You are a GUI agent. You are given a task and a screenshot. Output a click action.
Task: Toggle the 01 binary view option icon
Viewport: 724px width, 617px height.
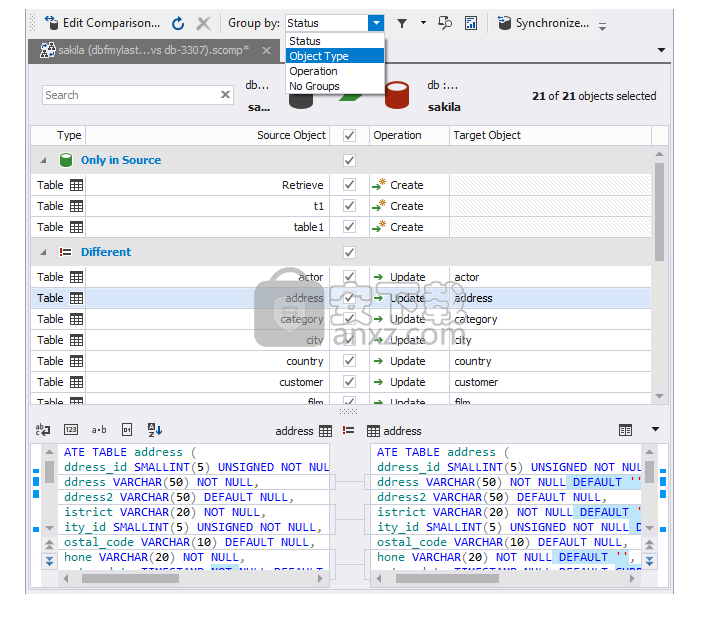127,430
